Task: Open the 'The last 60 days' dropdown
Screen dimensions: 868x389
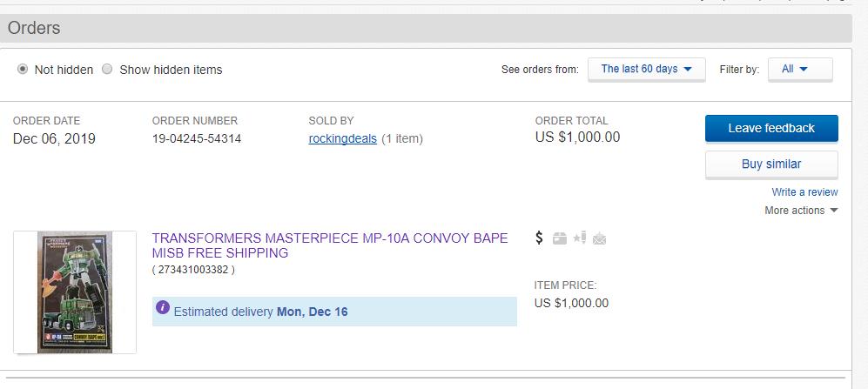Action: 646,69
